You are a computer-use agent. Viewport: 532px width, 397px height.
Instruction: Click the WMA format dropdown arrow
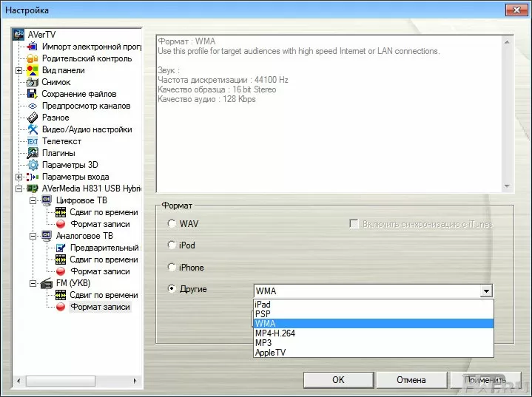coord(485,291)
